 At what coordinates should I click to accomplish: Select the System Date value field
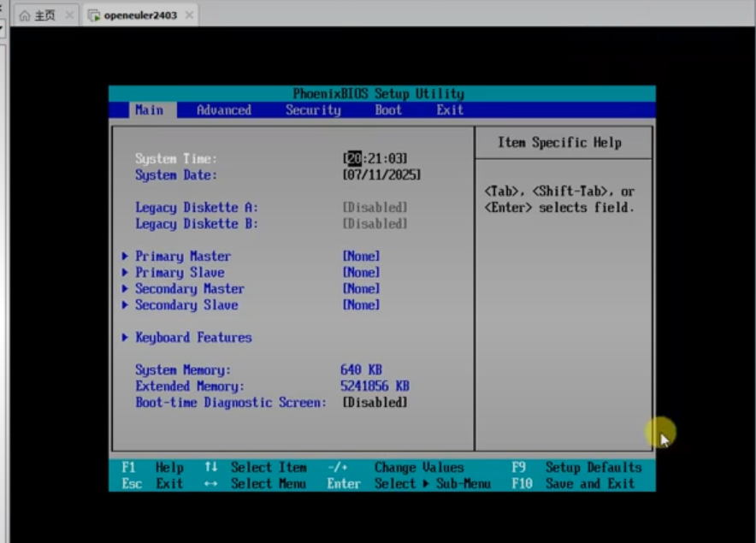tap(381, 174)
